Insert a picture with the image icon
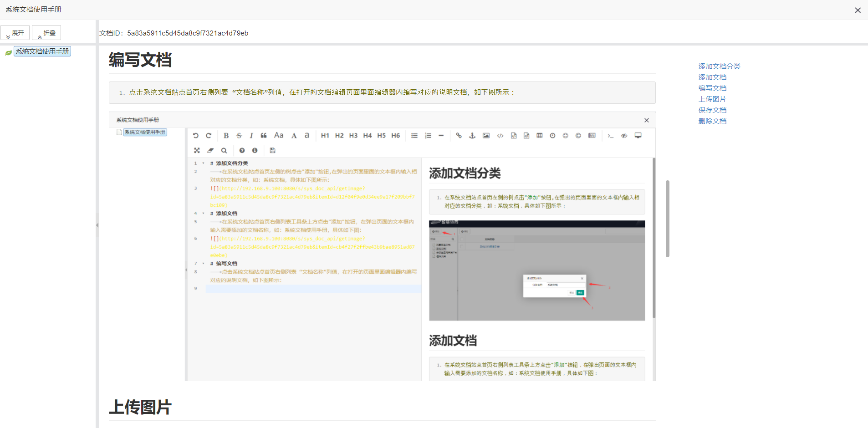The image size is (868, 428). [486, 136]
